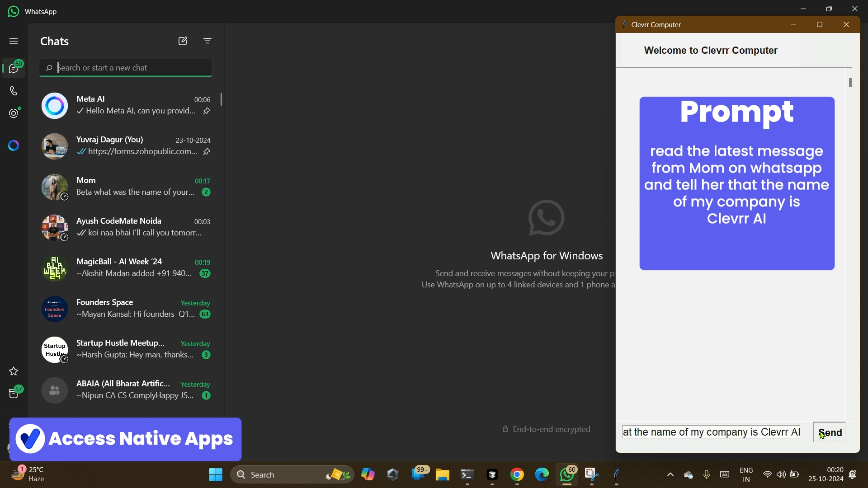
Task: Click the Clevrr Computer message input box
Action: point(712,432)
